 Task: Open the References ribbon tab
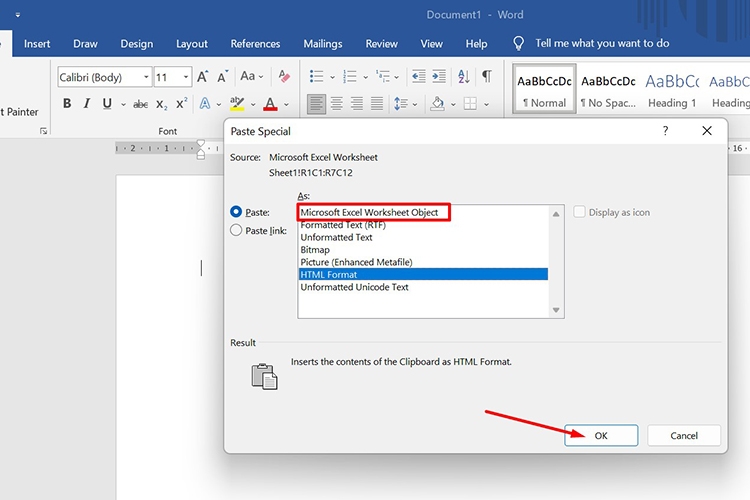pyautogui.click(x=255, y=44)
